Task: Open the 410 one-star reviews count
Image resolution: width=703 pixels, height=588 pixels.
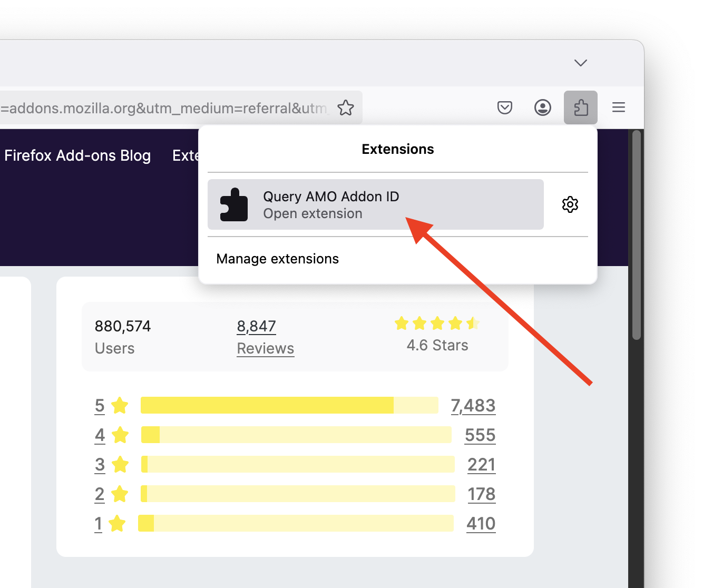Action: [481, 524]
